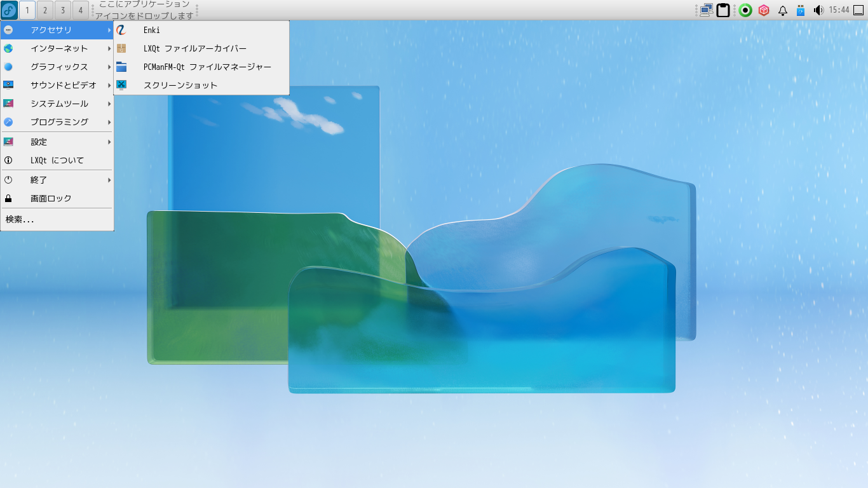This screenshot has height=488, width=868.
Task: Click the 検索... search field
Action: (57, 220)
